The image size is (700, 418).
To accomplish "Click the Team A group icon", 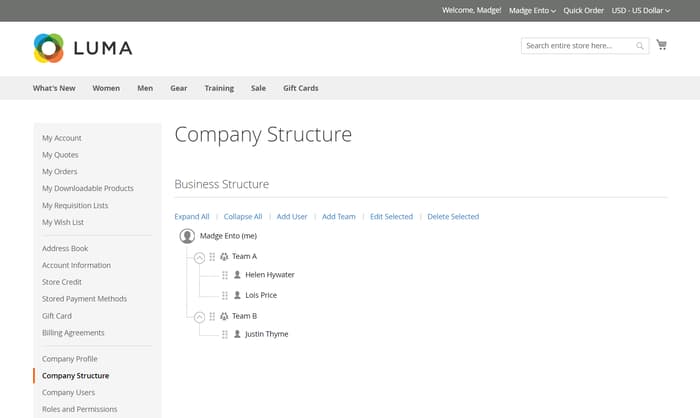I will click(x=224, y=257).
